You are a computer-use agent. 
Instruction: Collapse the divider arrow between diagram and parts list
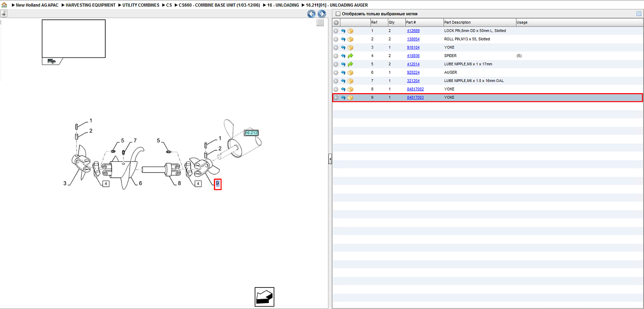click(329, 159)
